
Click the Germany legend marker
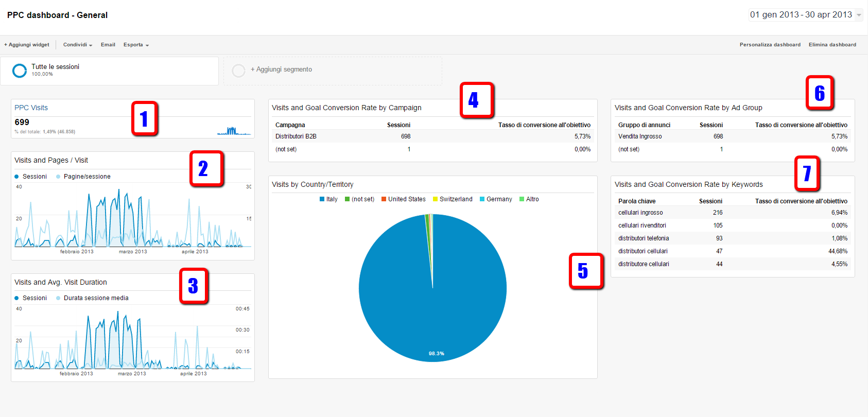tap(482, 199)
